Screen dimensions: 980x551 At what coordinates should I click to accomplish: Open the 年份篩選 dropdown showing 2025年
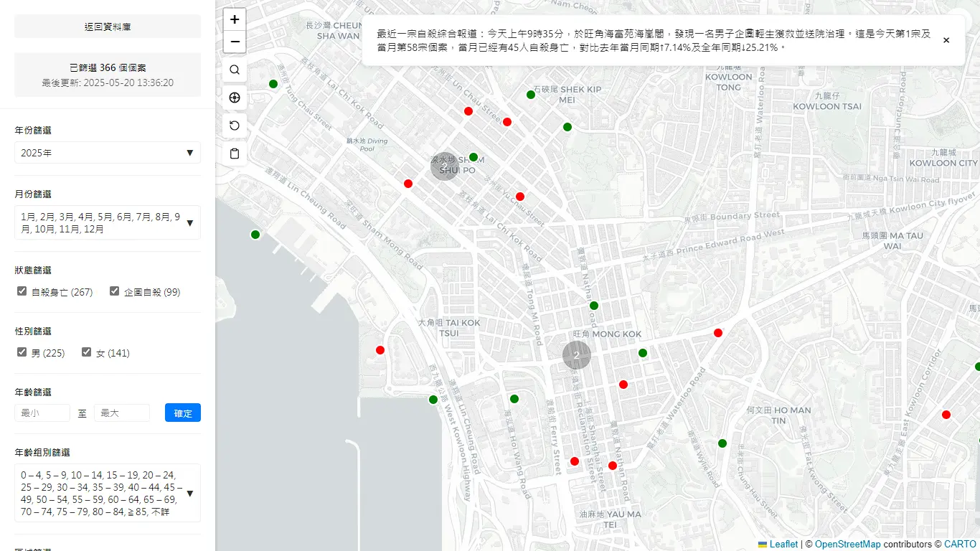click(x=108, y=153)
